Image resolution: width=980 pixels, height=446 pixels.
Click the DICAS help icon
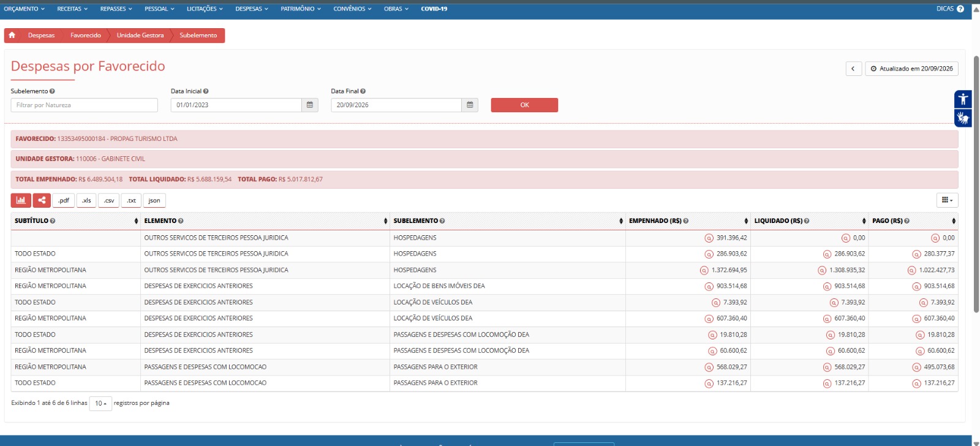[x=960, y=9]
